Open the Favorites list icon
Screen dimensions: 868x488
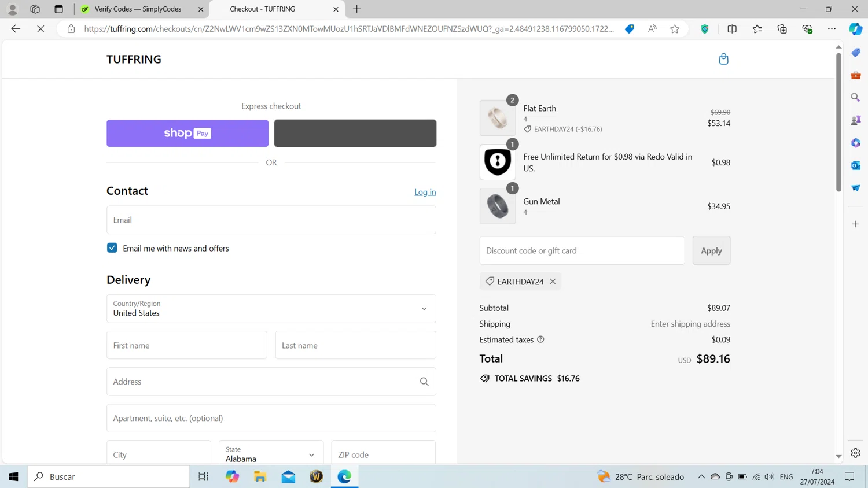point(757,29)
